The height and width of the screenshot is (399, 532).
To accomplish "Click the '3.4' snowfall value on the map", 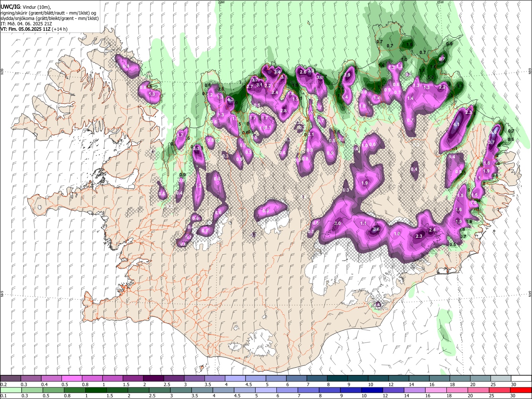I will [277, 72].
